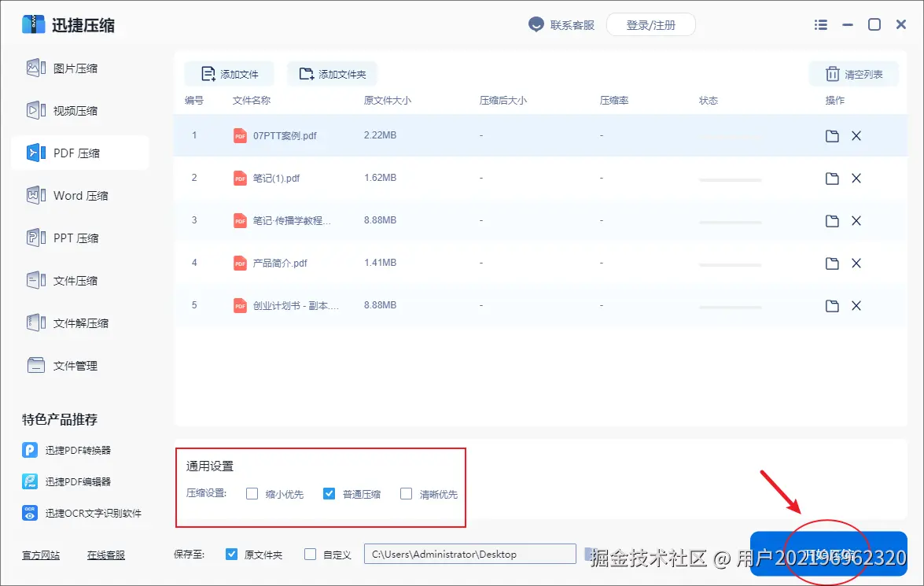Toggle the 原文件夹 save checkbox
The height and width of the screenshot is (586, 924).
click(x=231, y=555)
